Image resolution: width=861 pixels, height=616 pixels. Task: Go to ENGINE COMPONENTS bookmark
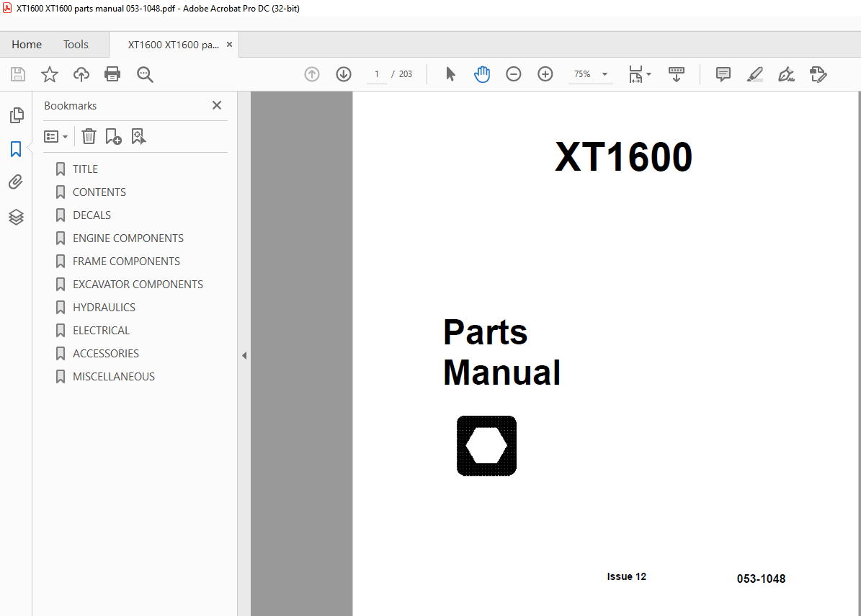point(128,238)
